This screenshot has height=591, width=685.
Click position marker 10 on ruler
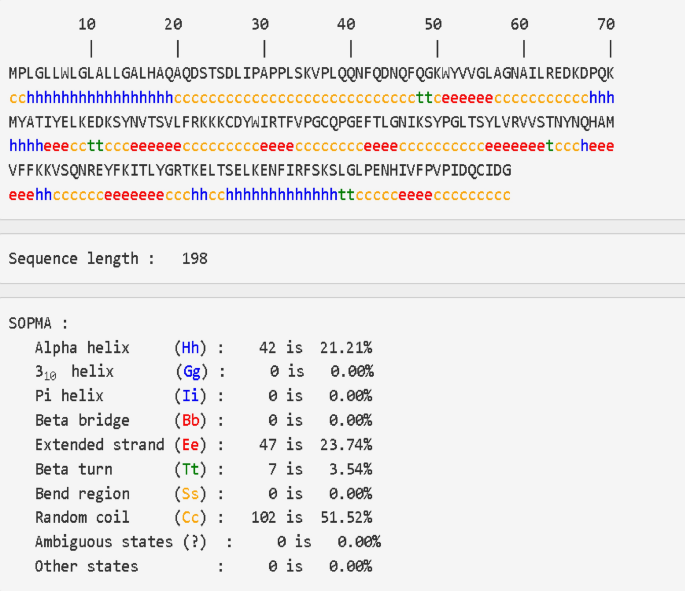click(87, 24)
